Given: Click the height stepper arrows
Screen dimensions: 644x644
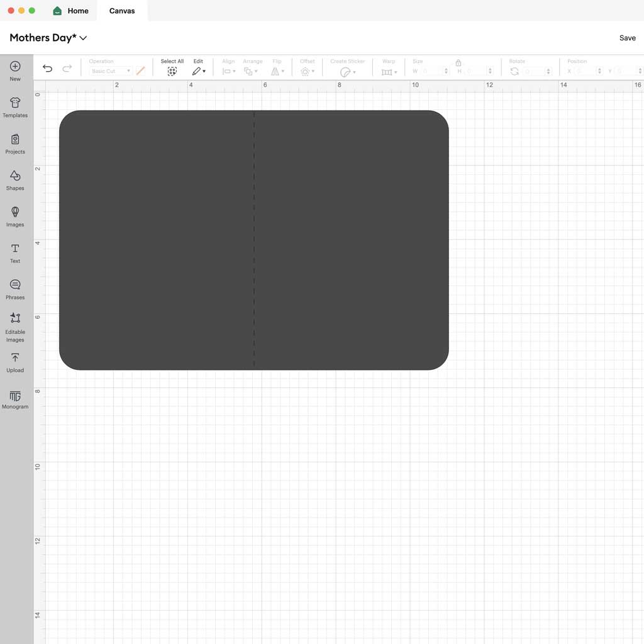Looking at the screenshot, I should (x=490, y=72).
